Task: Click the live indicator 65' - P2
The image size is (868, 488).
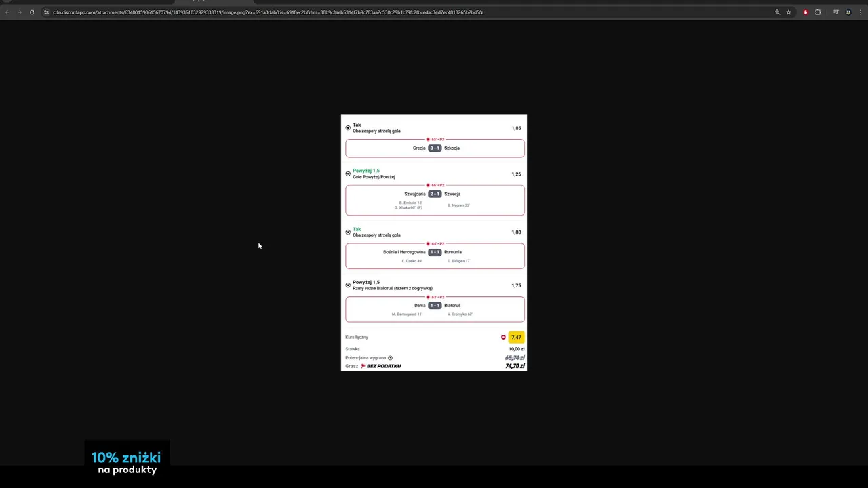Action: [x=435, y=139]
